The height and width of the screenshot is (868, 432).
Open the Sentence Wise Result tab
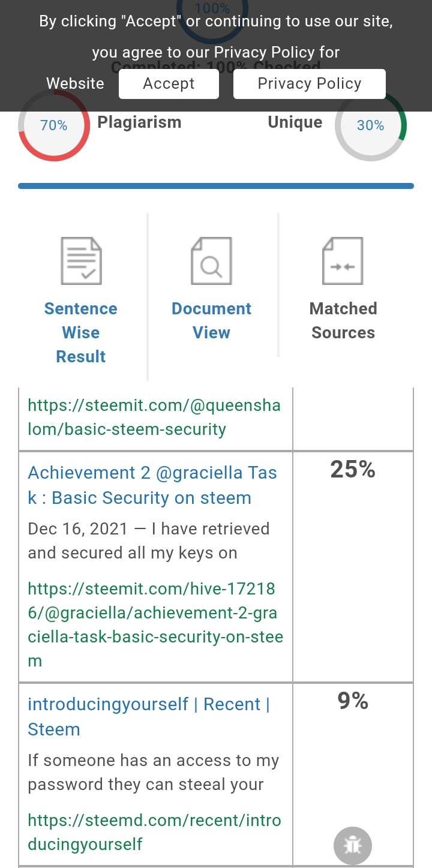81,332
